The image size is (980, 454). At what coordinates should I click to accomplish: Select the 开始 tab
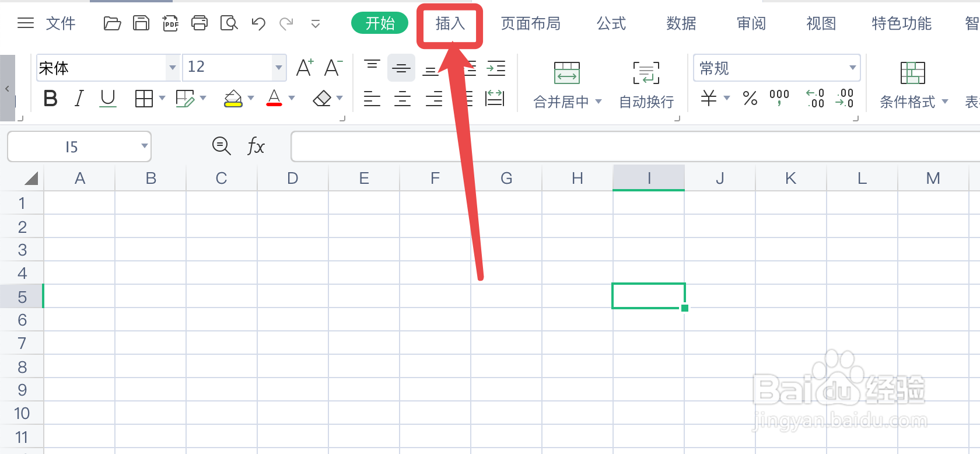tap(380, 23)
